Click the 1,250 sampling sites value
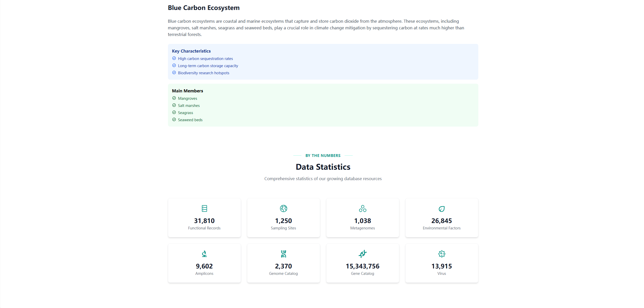 283,221
